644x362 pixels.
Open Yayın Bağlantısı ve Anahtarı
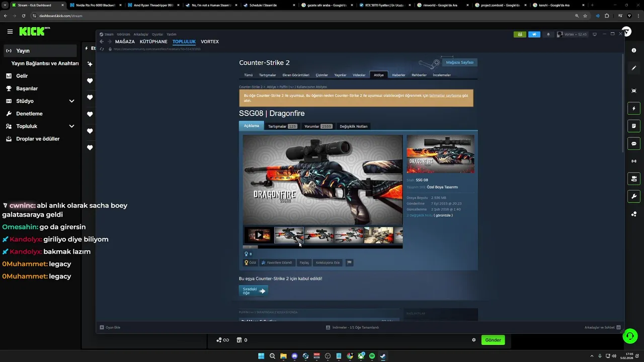pos(45,63)
